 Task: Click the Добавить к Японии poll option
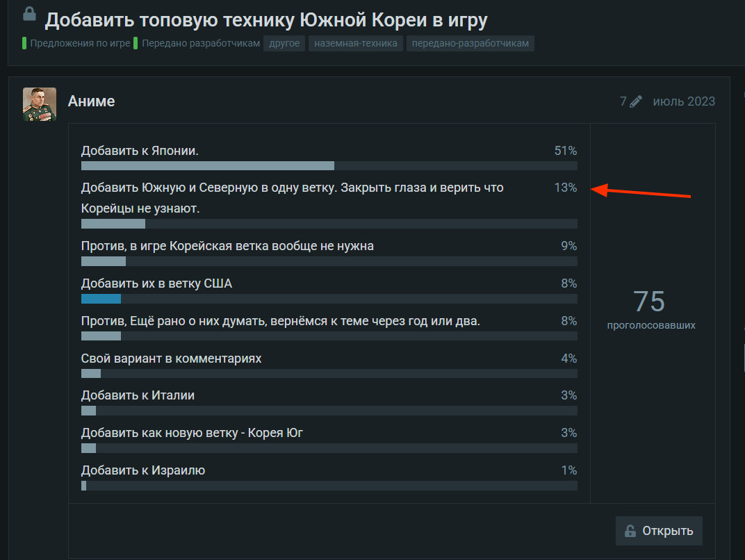[140, 150]
